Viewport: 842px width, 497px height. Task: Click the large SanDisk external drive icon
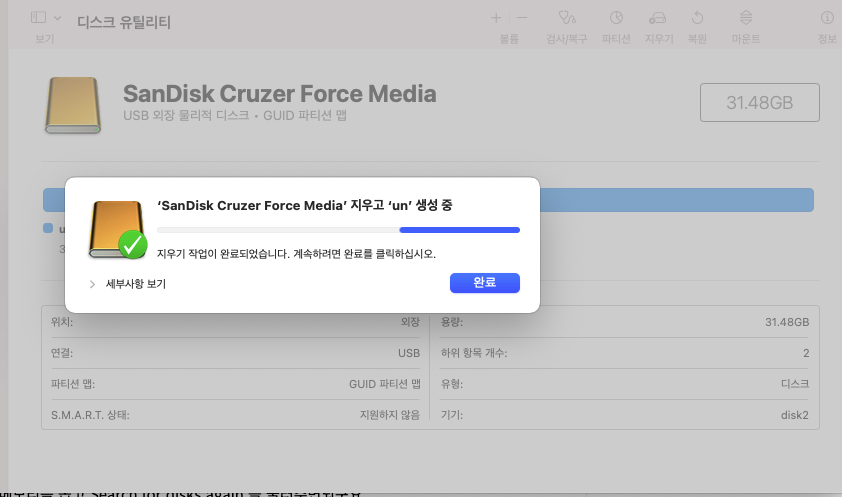(x=73, y=105)
